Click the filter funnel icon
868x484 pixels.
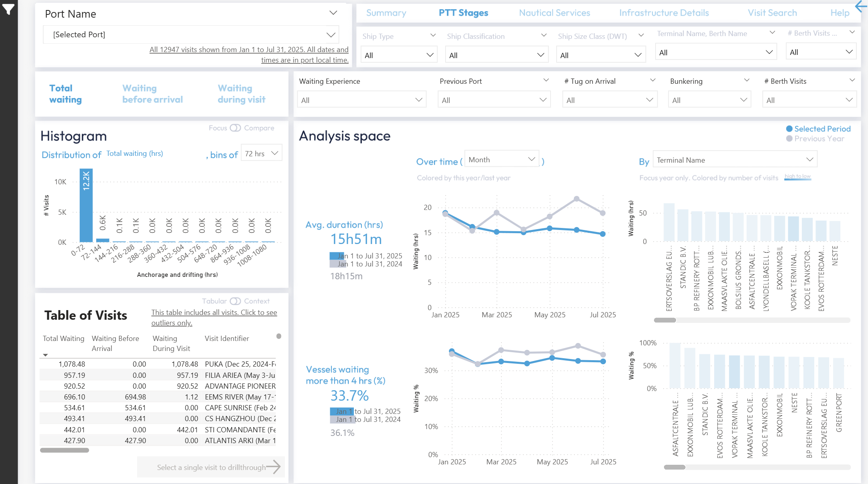pyautogui.click(x=8, y=9)
